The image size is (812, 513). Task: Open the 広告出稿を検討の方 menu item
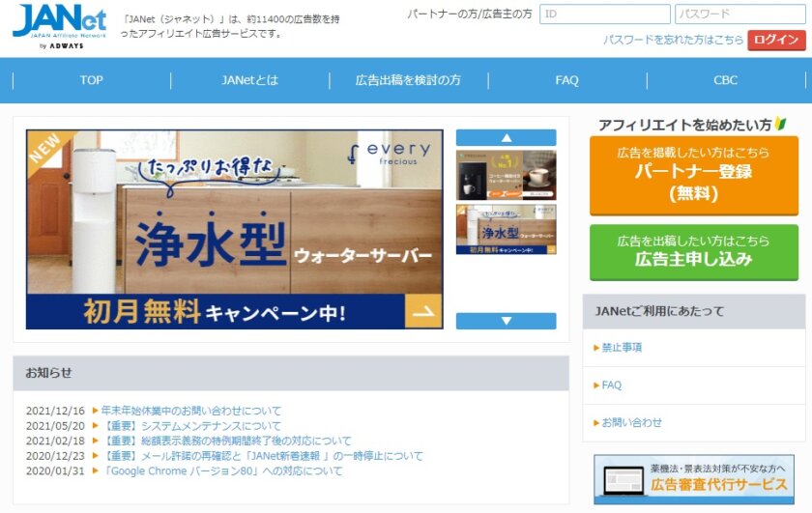pyautogui.click(x=408, y=80)
